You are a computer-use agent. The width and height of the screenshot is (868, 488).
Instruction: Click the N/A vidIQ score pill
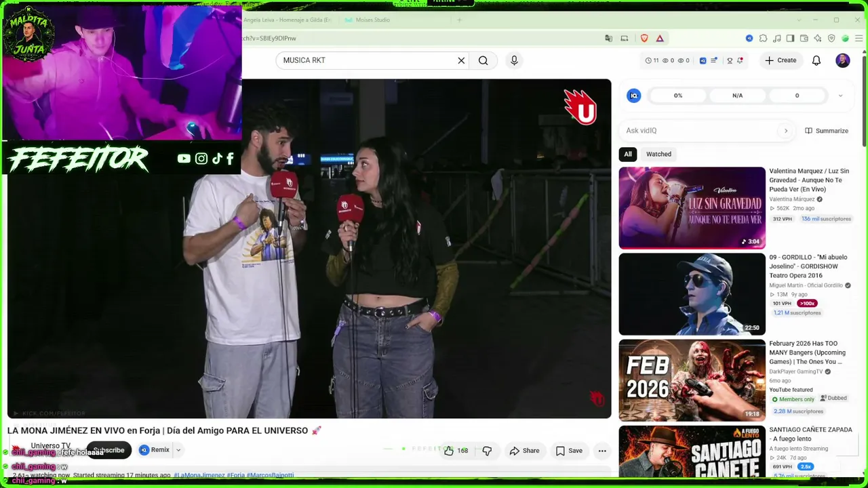[x=737, y=96]
